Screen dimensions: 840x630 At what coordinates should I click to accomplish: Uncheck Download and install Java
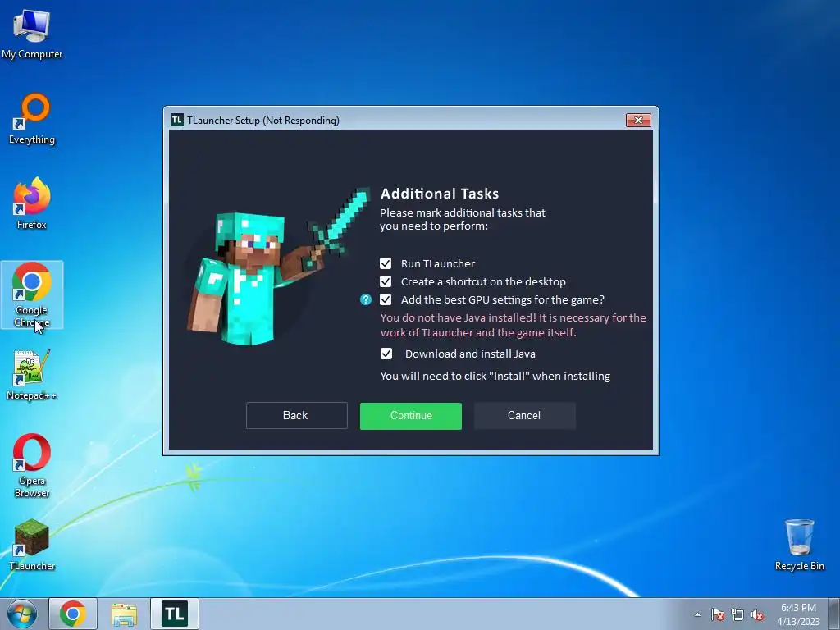pyautogui.click(x=386, y=354)
